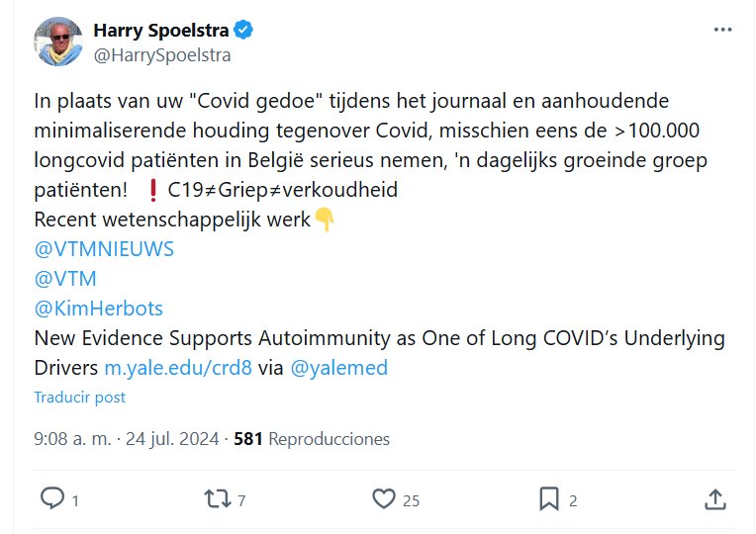Visit the @KimHerbots profile mention
Viewport: 756px width, 534px height.
[98, 309]
